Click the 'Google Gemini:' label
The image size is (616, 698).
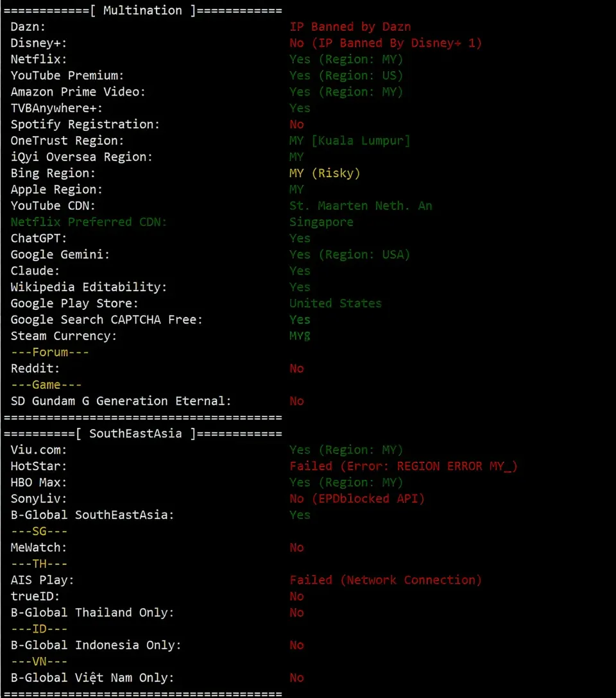[60, 255]
